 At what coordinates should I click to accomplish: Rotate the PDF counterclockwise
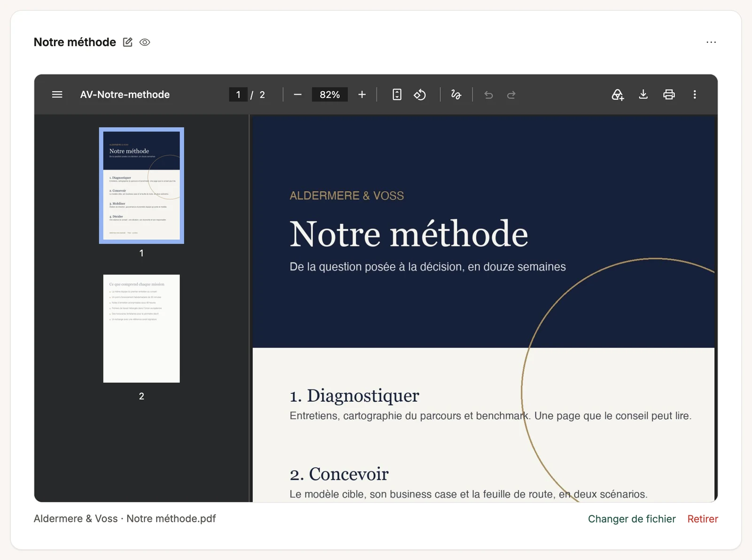[420, 95]
